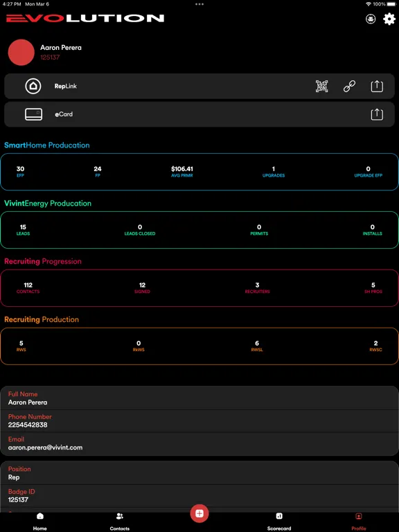Tap the Phone Number 2254542838 field
Image resolution: width=399 pixels, height=532 pixels.
tap(199, 420)
